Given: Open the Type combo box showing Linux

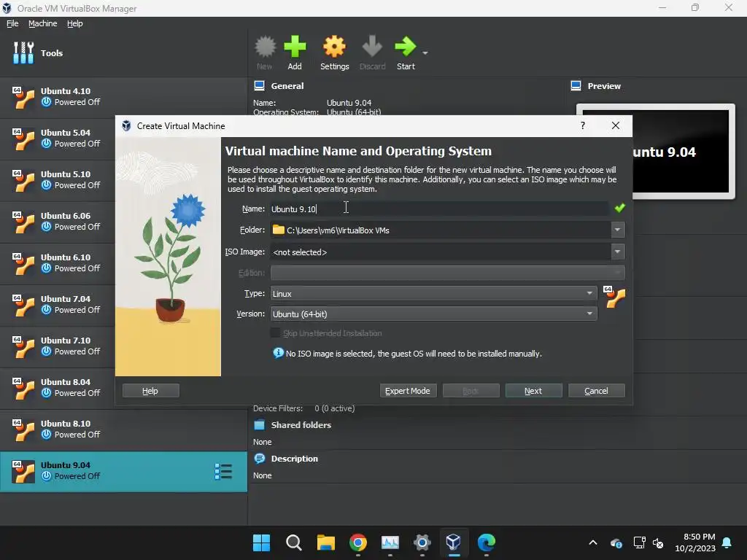Looking at the screenshot, I should click(x=433, y=293).
